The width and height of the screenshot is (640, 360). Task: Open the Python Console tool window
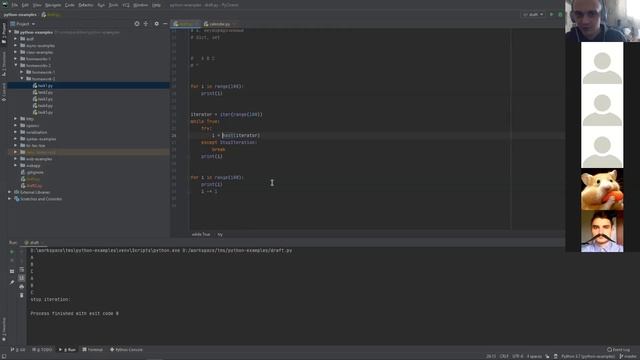pos(126,350)
